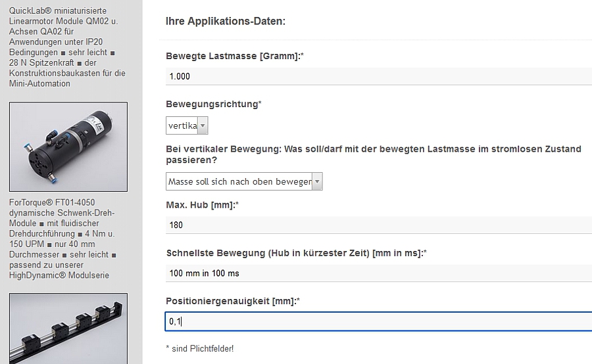Click the arrow of the vertikal dropdown
The width and height of the screenshot is (592, 364).
(203, 125)
